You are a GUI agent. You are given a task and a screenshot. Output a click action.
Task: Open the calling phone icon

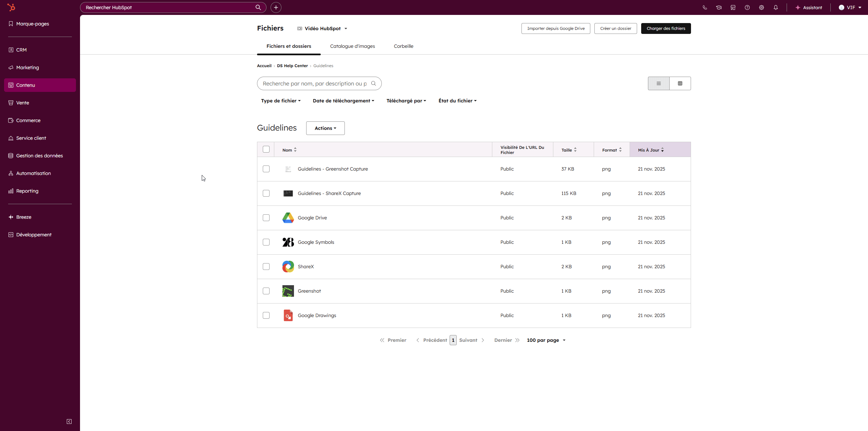[x=705, y=7]
